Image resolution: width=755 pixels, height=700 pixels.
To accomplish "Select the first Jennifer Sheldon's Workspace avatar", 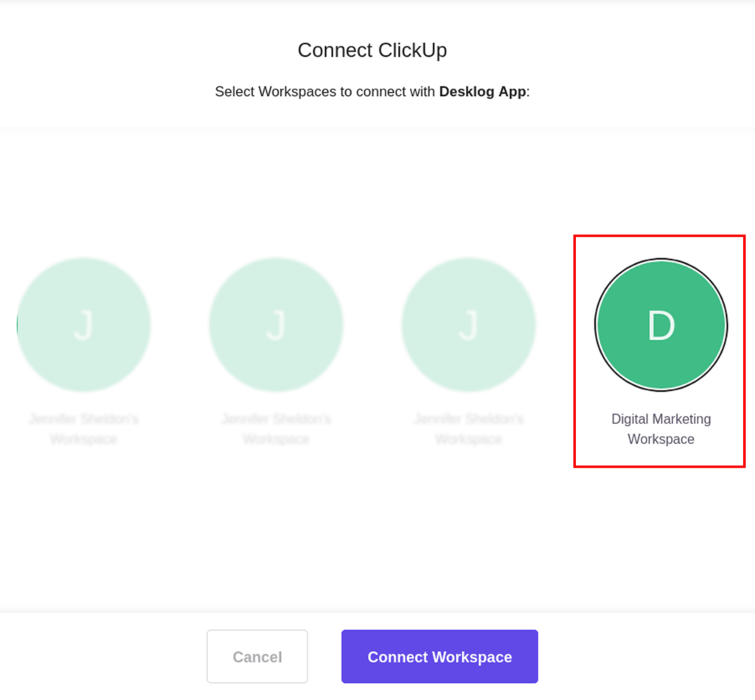I will [84, 325].
